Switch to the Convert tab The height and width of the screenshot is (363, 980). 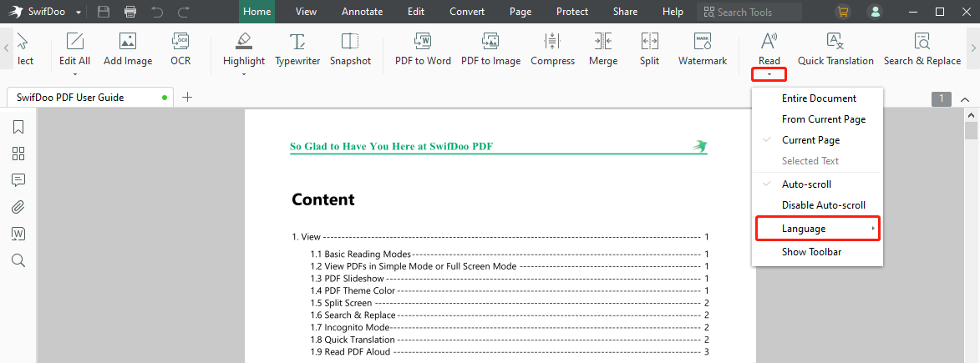(467, 12)
